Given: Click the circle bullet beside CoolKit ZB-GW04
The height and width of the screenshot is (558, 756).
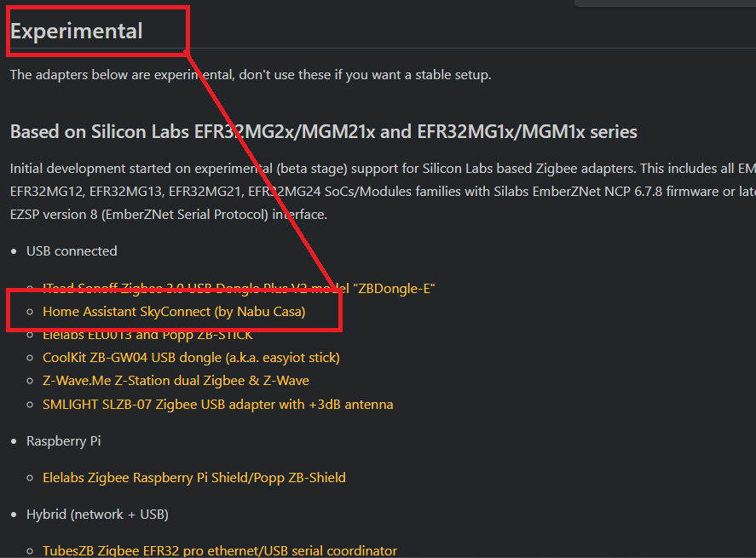Looking at the screenshot, I should click(x=30, y=358).
